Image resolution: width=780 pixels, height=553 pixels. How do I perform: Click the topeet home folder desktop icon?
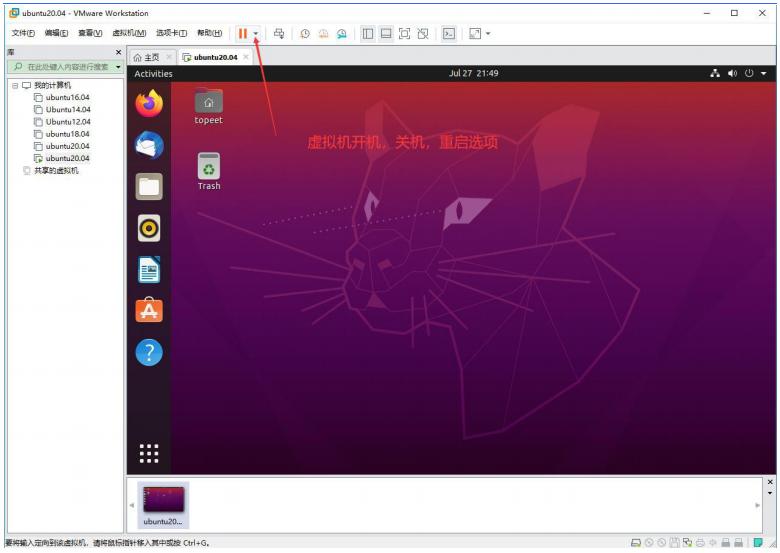(208, 106)
